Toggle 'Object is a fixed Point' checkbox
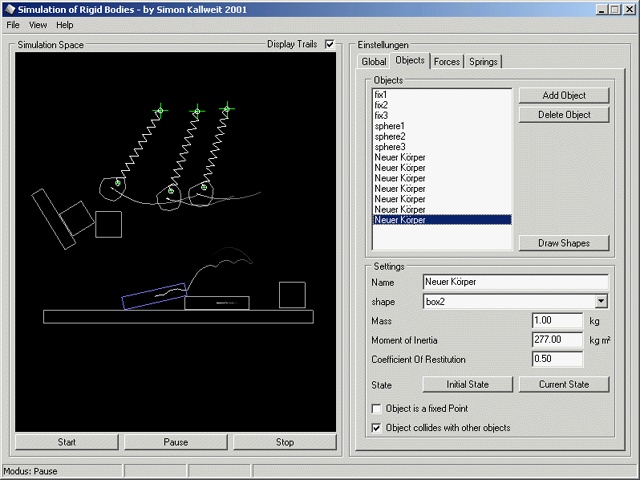This screenshot has height=480, width=640. pyautogui.click(x=376, y=409)
